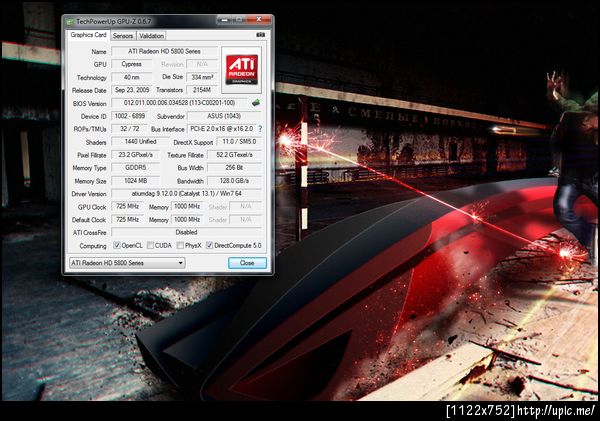Click the ATI Radeon logo image
600x421 pixels.
(241, 70)
